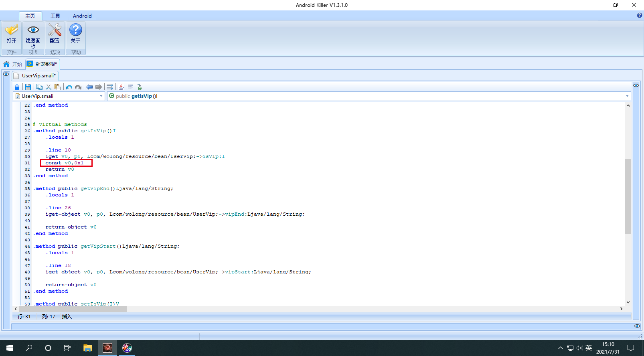Open the Windows Start menu

point(10,348)
